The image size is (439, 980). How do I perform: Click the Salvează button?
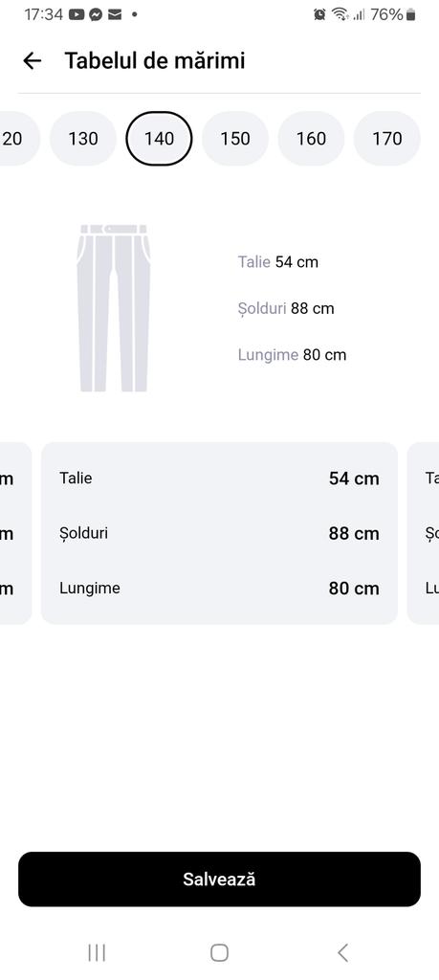point(219,879)
